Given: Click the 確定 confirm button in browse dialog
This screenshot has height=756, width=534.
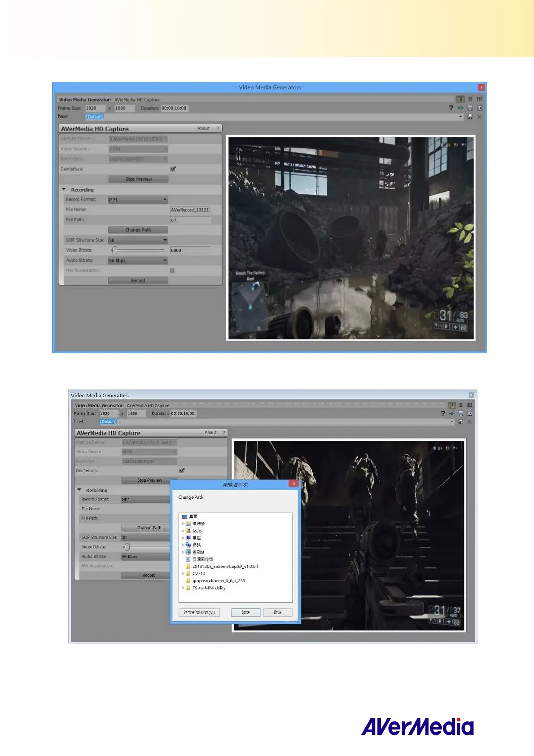Looking at the screenshot, I should [245, 612].
